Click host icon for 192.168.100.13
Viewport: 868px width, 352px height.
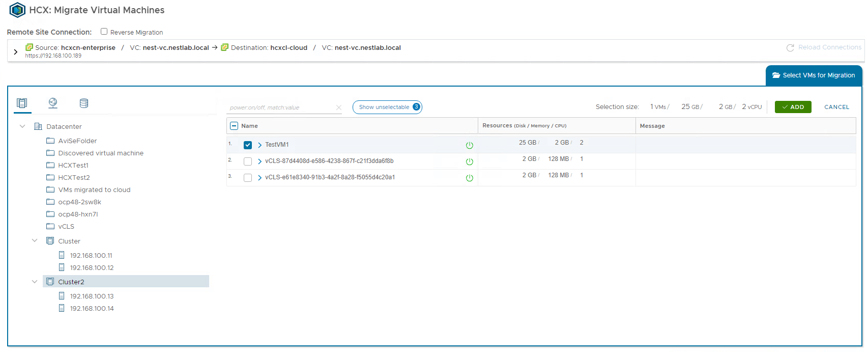coord(62,296)
